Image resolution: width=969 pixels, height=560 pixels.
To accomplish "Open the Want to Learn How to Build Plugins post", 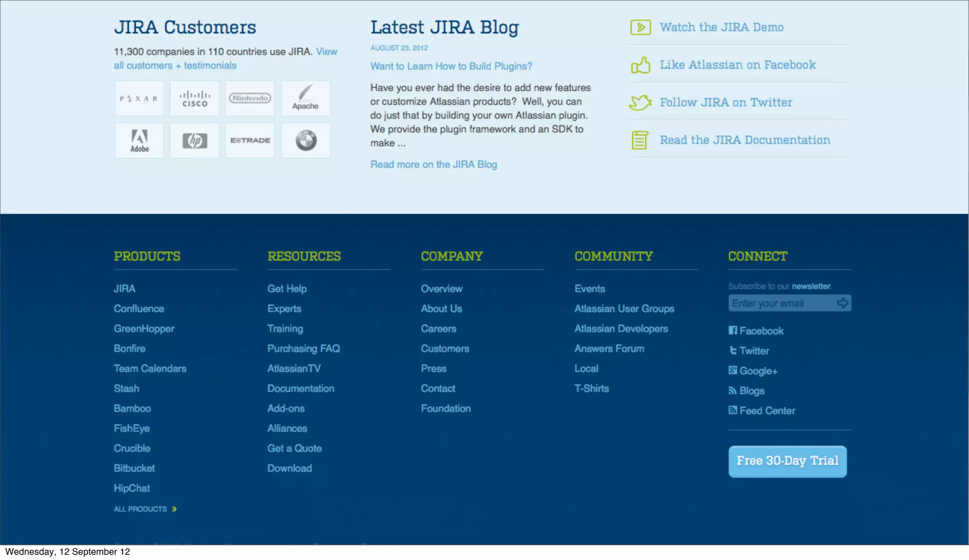I will (451, 66).
